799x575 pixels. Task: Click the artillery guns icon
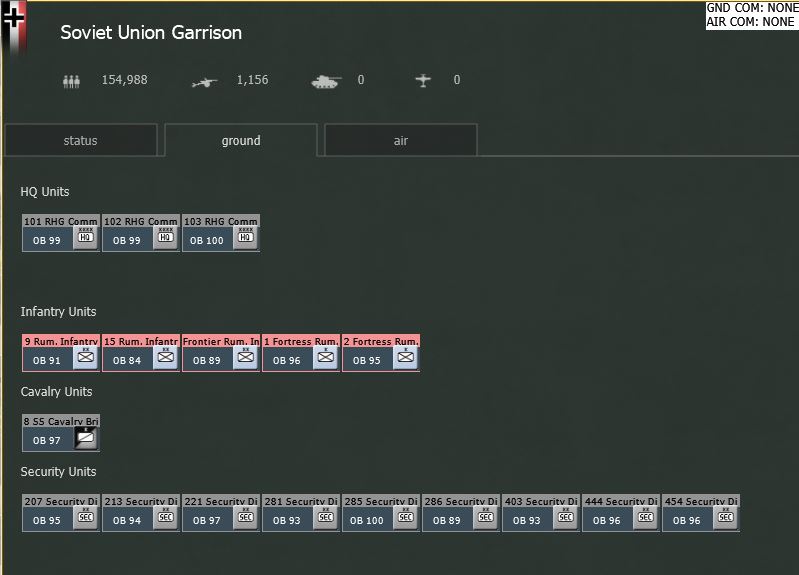point(204,82)
